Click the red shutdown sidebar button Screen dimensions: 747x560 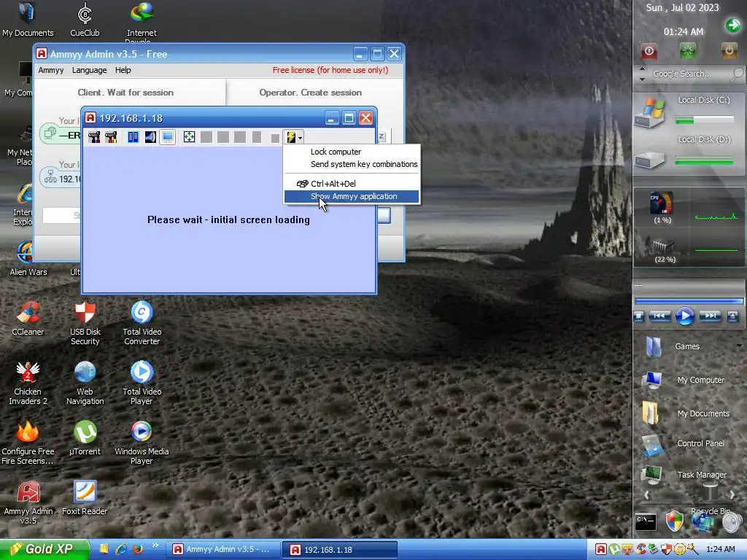pos(649,51)
